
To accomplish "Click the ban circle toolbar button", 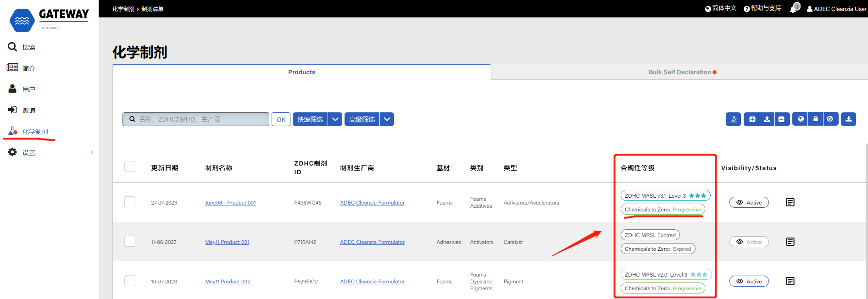I will pos(830,119).
